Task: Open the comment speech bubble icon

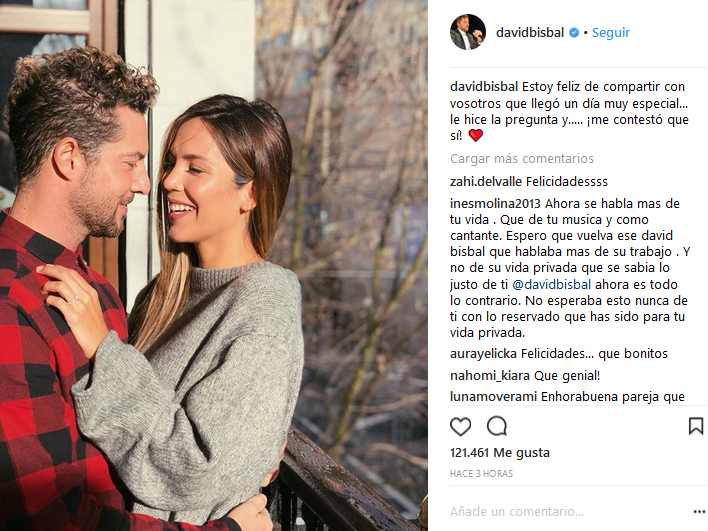Action: click(x=497, y=426)
